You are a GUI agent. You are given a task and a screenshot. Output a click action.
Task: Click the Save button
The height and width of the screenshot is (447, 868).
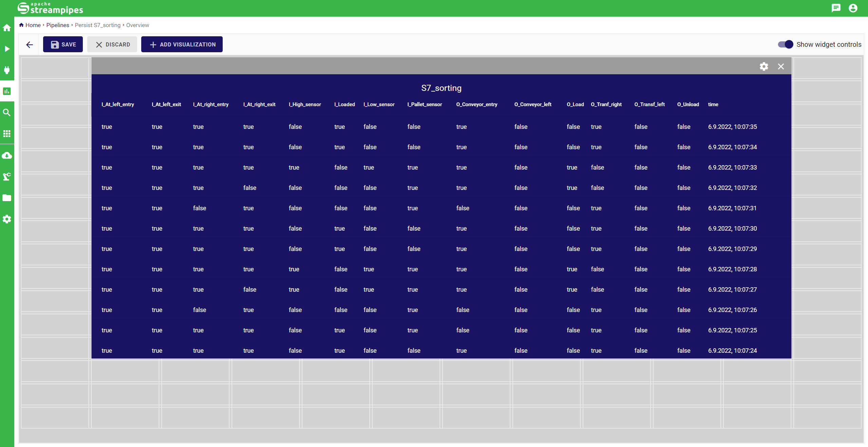coord(63,44)
